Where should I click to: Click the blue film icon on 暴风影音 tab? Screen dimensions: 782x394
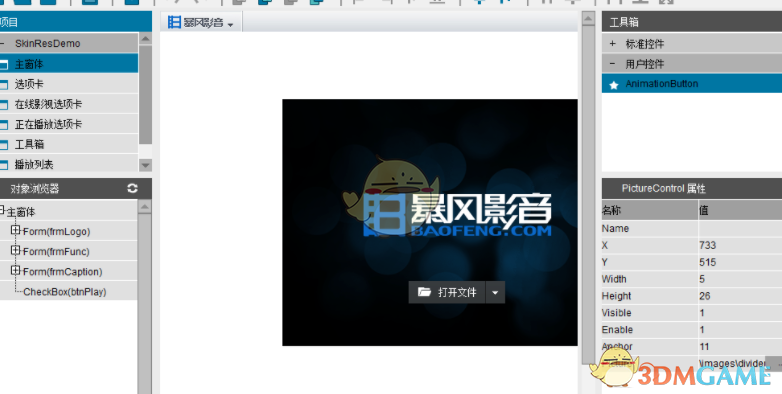pyautogui.click(x=174, y=22)
